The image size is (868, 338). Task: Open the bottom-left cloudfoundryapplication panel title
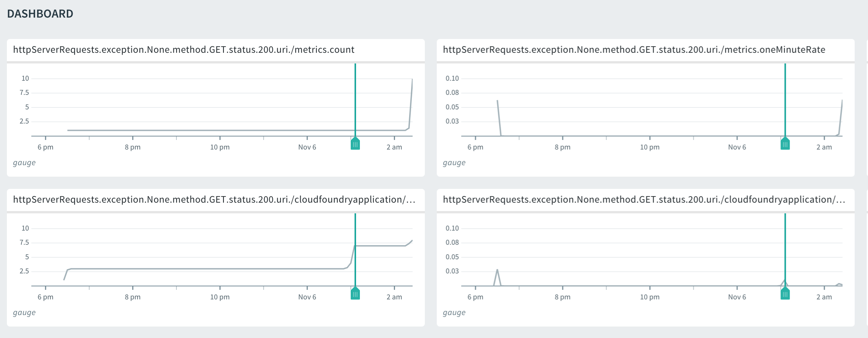(x=214, y=200)
